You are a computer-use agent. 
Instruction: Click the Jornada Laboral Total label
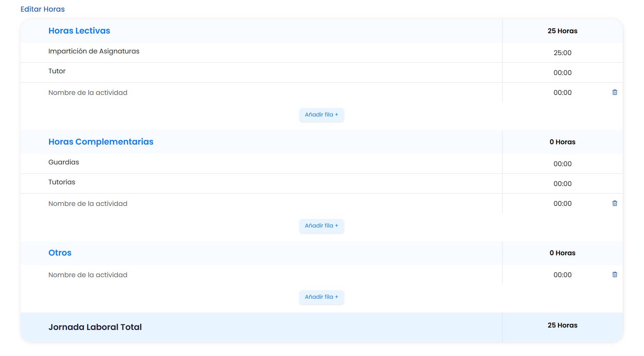click(x=95, y=327)
